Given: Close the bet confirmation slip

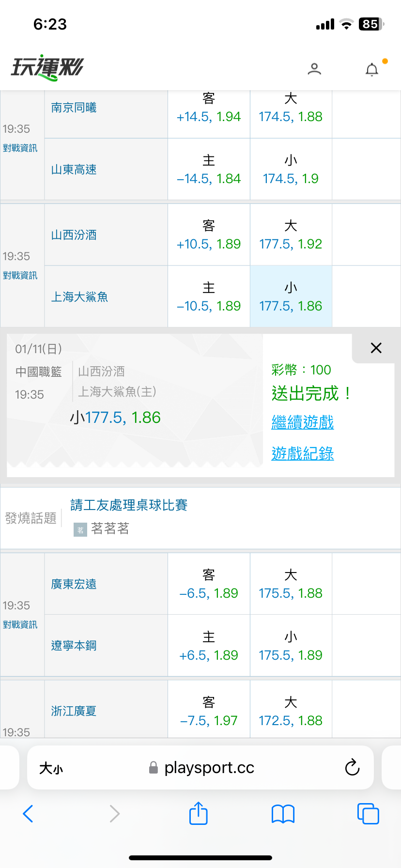Looking at the screenshot, I should click(376, 348).
